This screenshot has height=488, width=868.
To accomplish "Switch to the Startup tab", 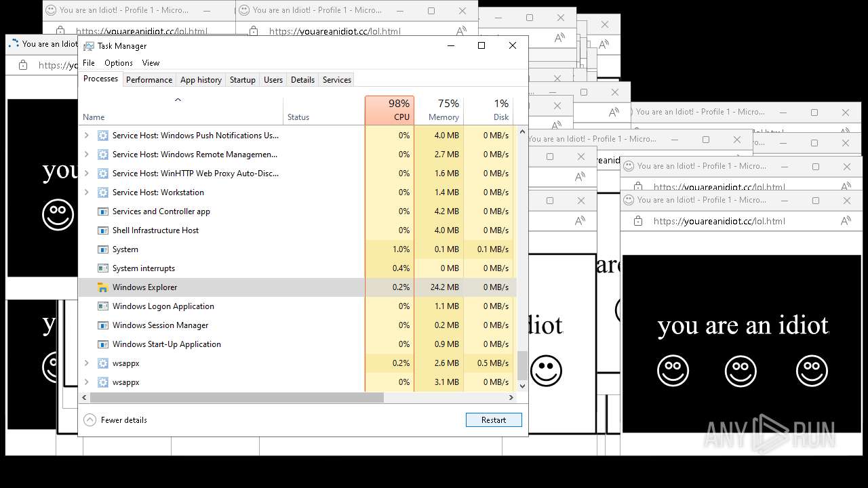I will click(242, 80).
